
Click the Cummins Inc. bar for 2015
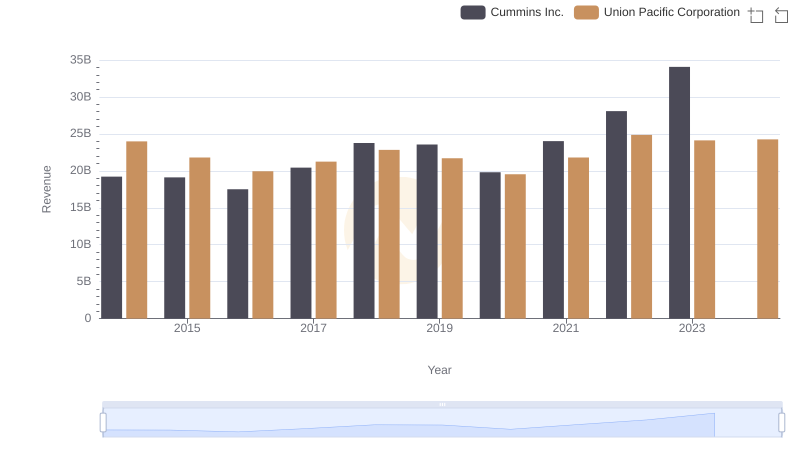click(174, 248)
